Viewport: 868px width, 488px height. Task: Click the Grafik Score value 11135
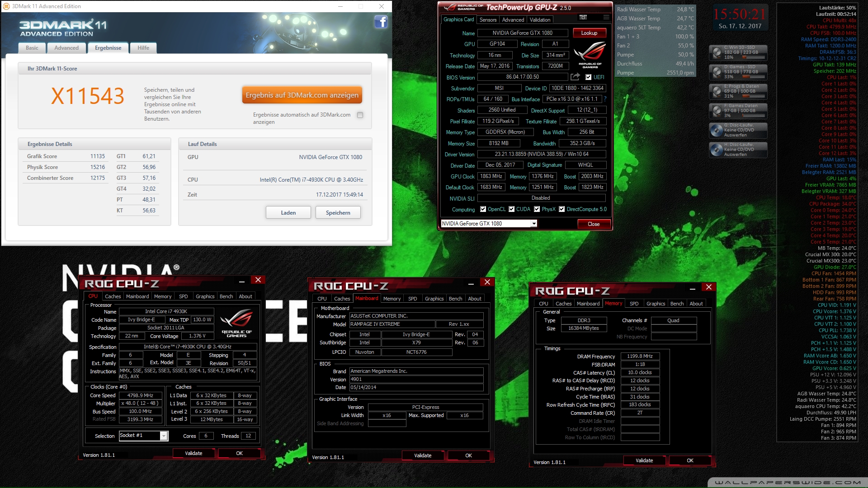click(97, 156)
